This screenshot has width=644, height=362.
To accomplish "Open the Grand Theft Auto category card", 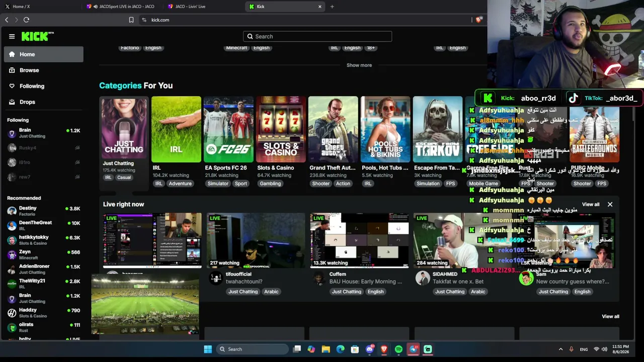I will pos(333,129).
